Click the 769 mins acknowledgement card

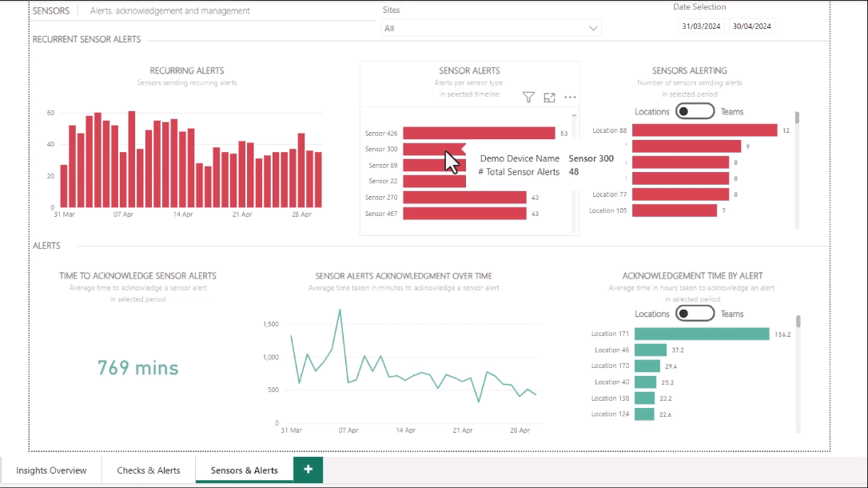point(137,368)
